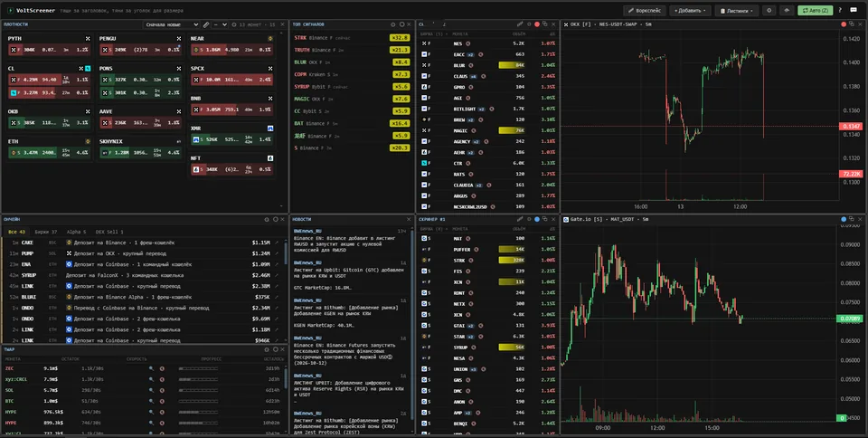
Task: Switch to 'Все 43' onchain tab
Action: (x=16, y=232)
